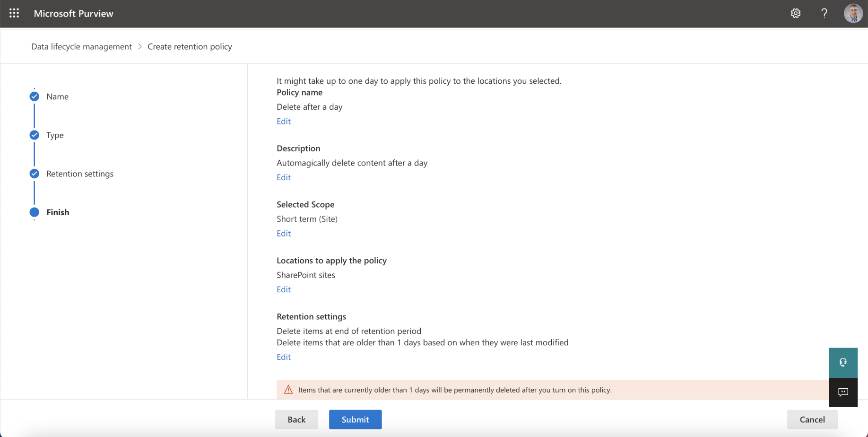Click the Retention settings step checkmark circle
Viewport: 868px width, 437px height.
[35, 174]
